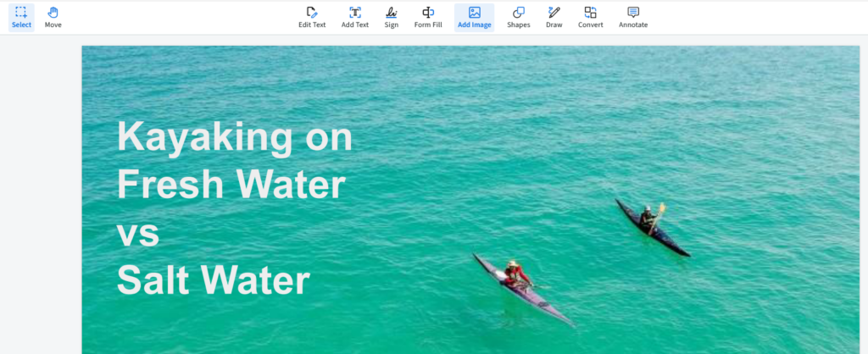Open the Convert tool
868x354 pixels.
click(x=591, y=18)
